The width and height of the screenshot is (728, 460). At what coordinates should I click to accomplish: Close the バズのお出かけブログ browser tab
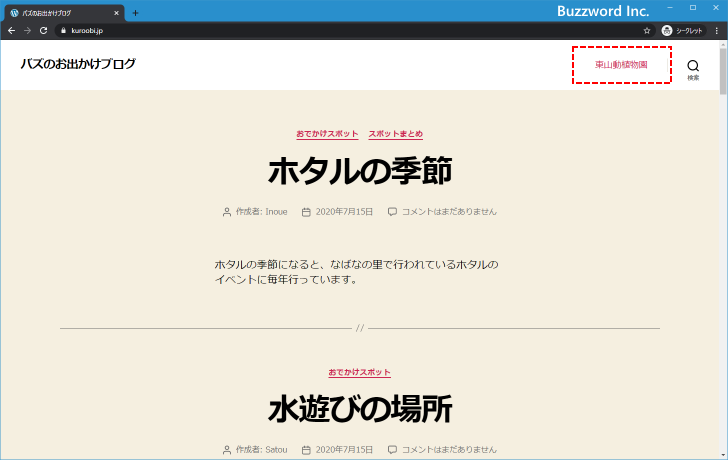point(117,13)
